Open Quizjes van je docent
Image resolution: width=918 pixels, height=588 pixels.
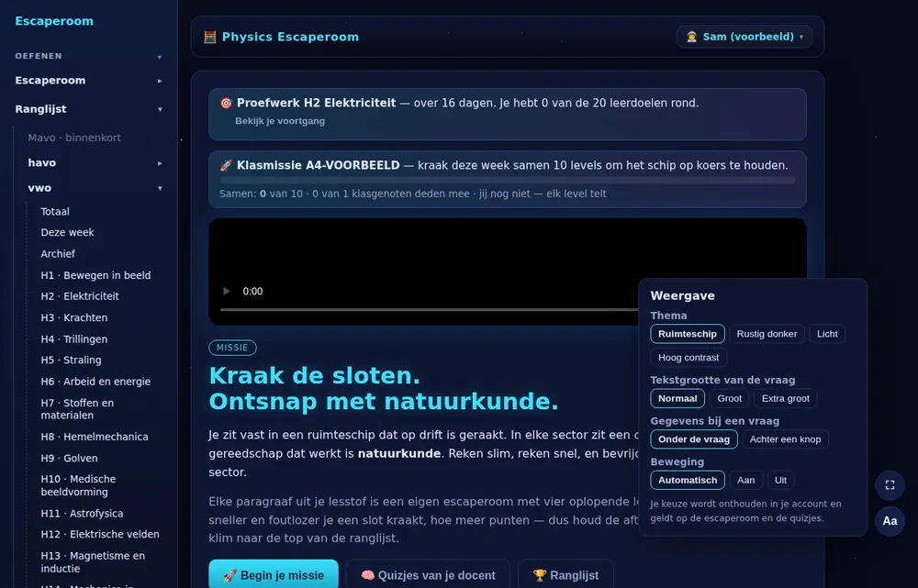[x=428, y=575]
